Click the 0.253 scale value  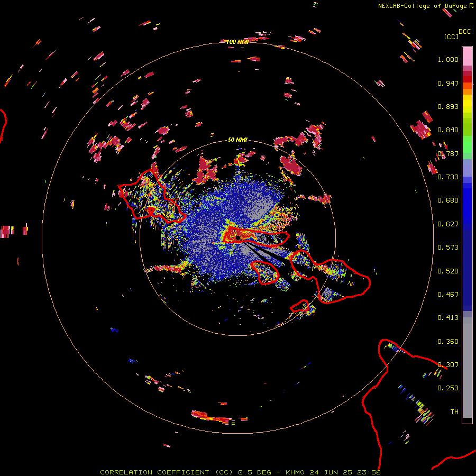coord(448,388)
